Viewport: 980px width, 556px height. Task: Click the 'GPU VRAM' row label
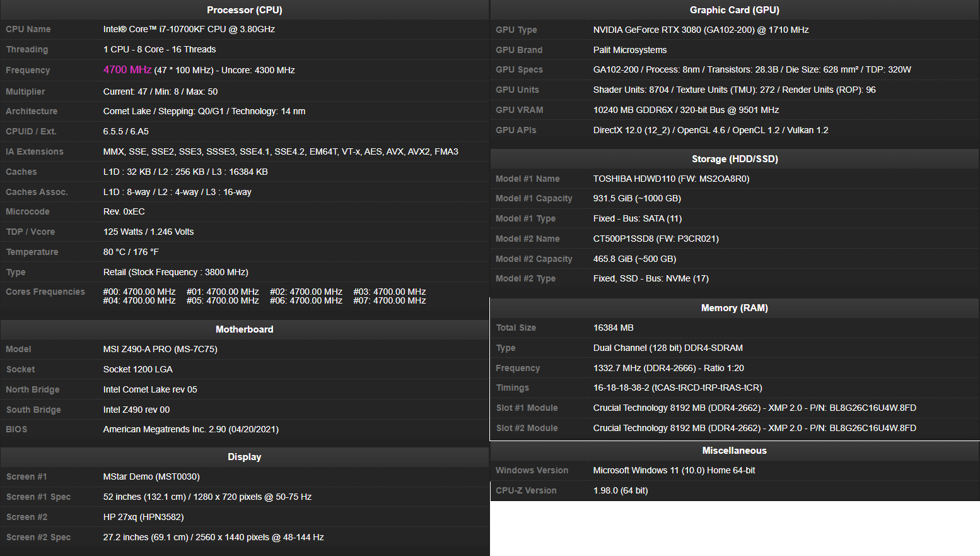tap(520, 110)
